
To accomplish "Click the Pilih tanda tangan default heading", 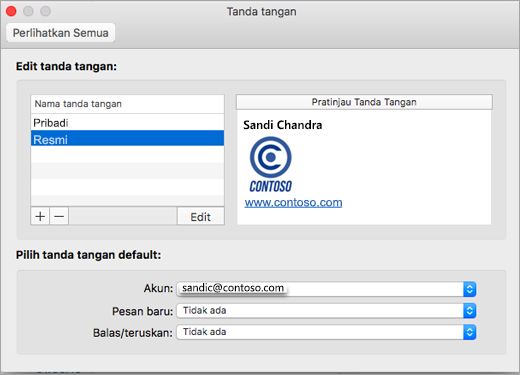I will pyautogui.click(x=88, y=255).
